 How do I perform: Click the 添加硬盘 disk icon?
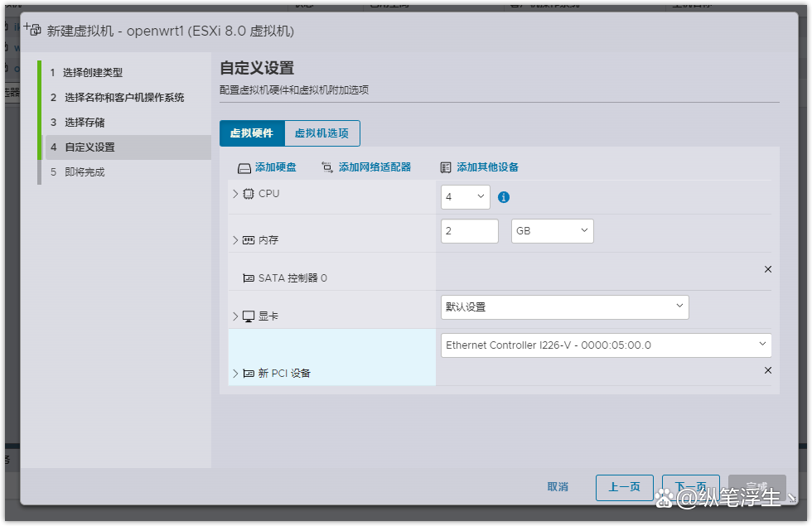click(x=245, y=166)
